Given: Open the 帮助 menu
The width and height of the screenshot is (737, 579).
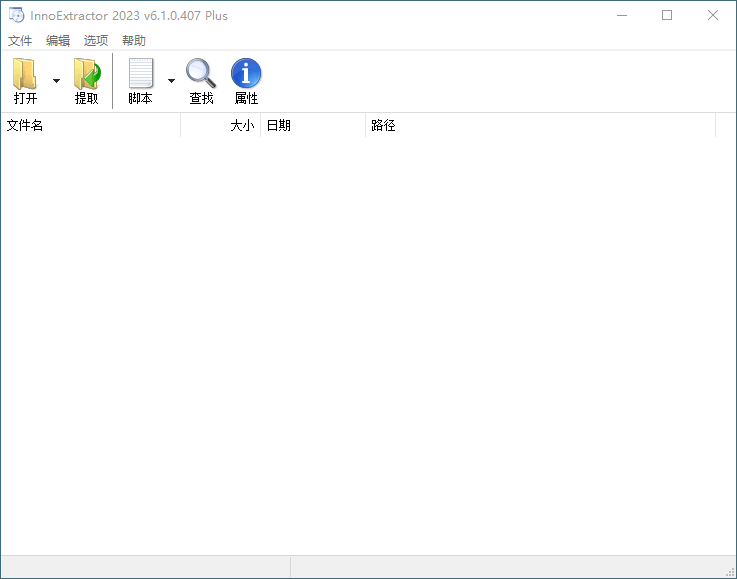Looking at the screenshot, I should [134, 41].
